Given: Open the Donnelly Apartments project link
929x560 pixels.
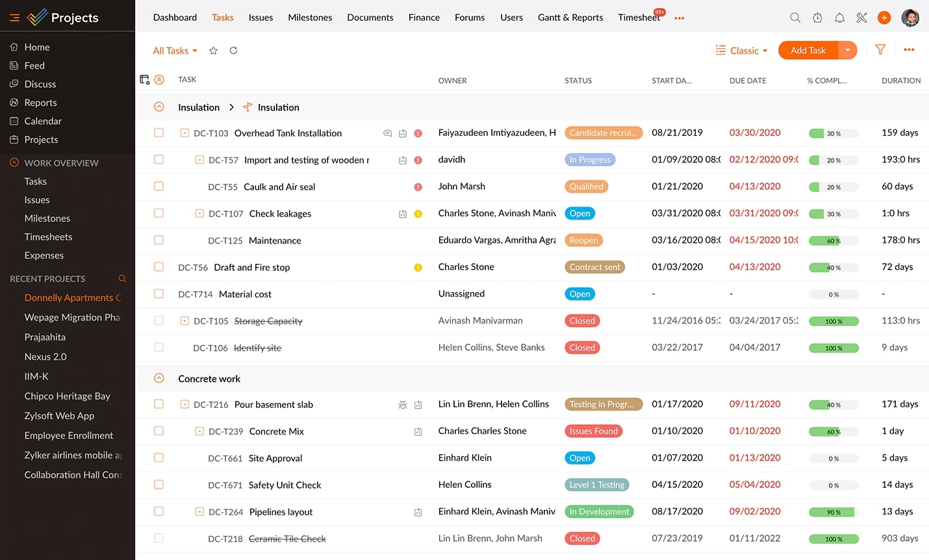Looking at the screenshot, I should pyautogui.click(x=72, y=298).
